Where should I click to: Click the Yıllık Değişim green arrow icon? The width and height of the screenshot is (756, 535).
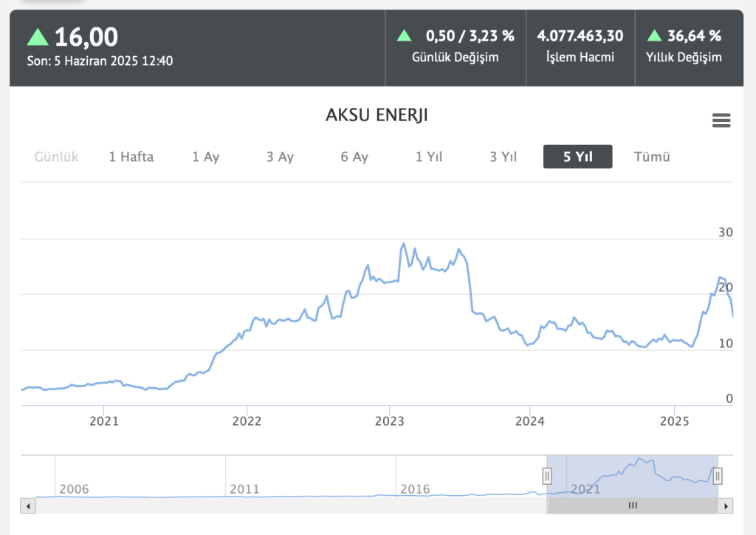coord(654,35)
